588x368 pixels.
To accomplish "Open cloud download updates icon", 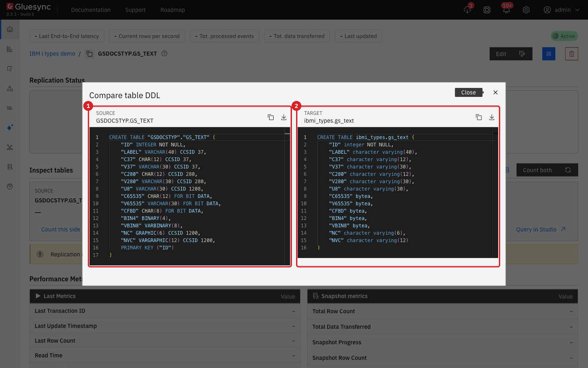I will click(468, 10).
